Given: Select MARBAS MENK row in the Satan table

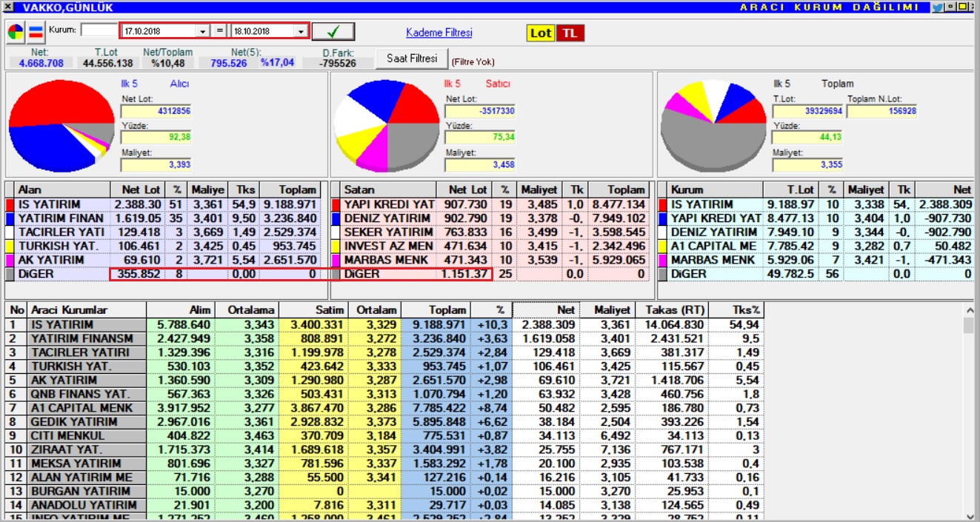Looking at the screenshot, I should (x=490, y=260).
